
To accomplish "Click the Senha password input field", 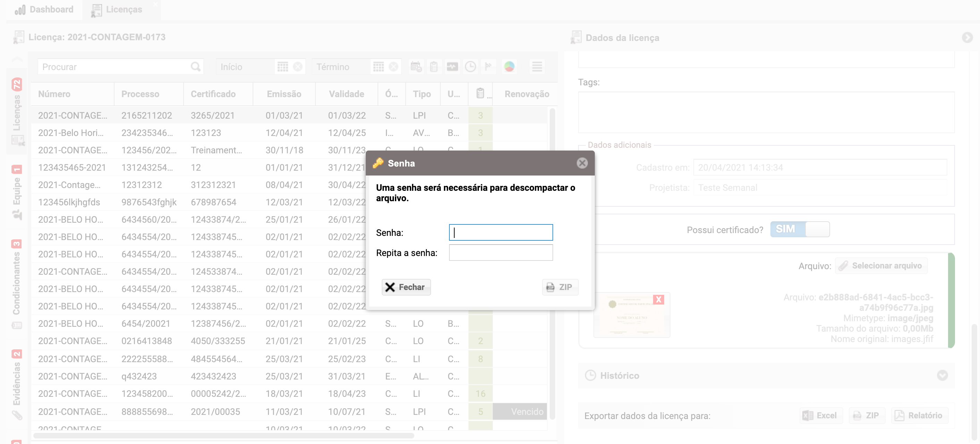I will (501, 232).
